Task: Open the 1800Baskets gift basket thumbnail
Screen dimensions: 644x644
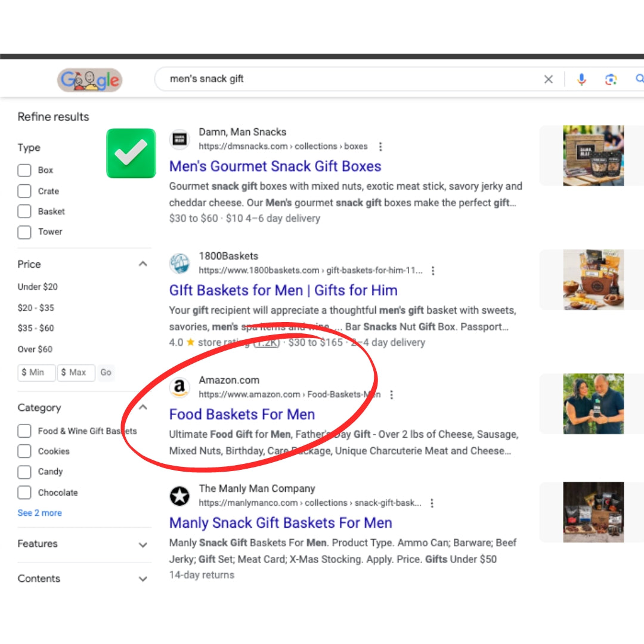Action: point(593,280)
